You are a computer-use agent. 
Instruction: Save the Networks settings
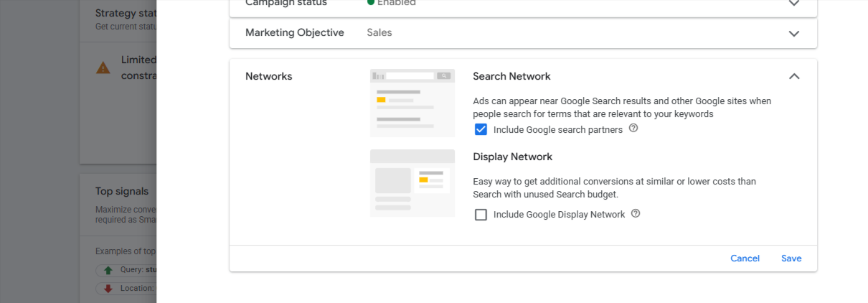[x=791, y=258]
